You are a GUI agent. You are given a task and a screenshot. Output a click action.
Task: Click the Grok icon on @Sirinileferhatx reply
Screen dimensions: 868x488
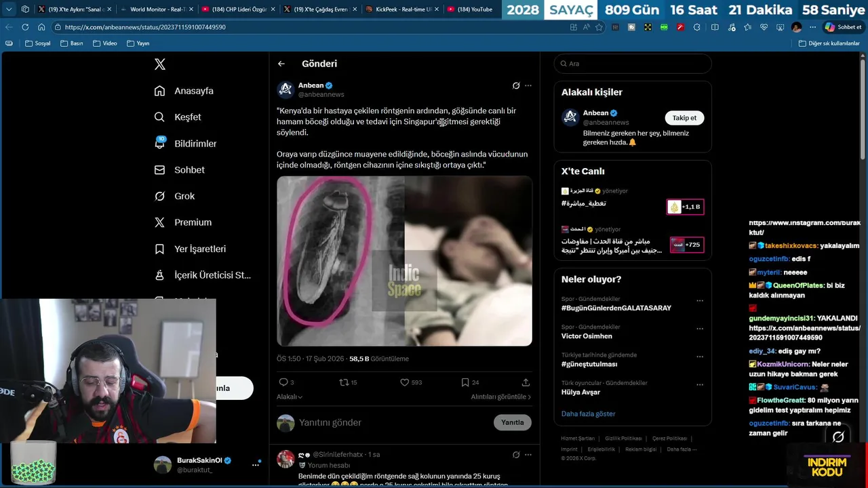click(x=516, y=455)
